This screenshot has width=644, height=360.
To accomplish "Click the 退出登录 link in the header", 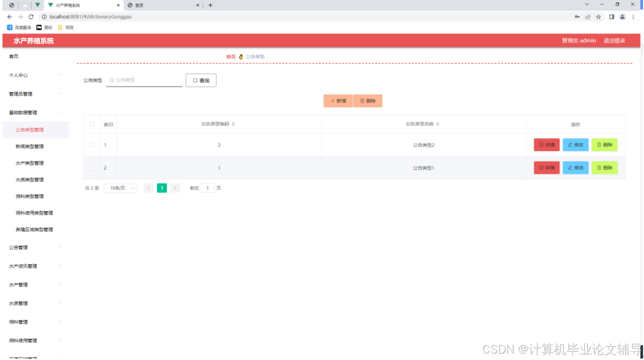I will click(x=613, y=40).
